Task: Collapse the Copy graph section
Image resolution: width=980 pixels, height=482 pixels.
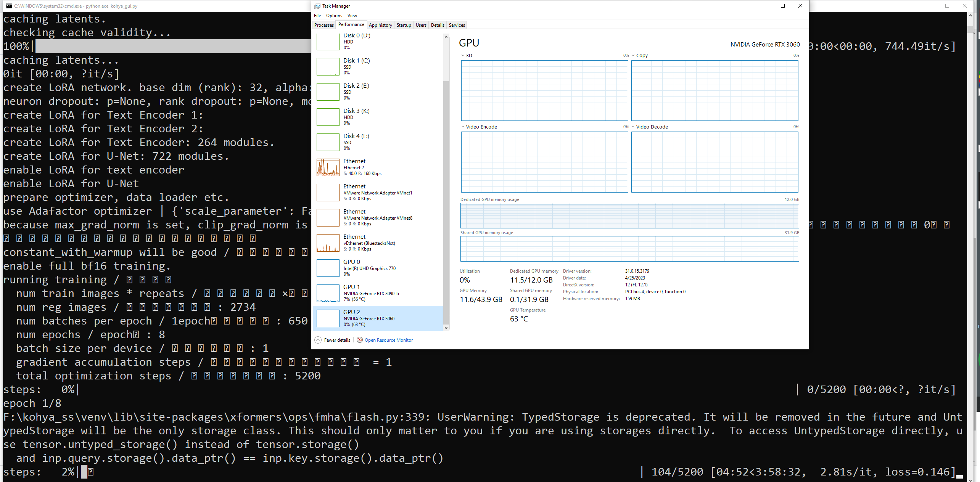Action: coord(633,55)
